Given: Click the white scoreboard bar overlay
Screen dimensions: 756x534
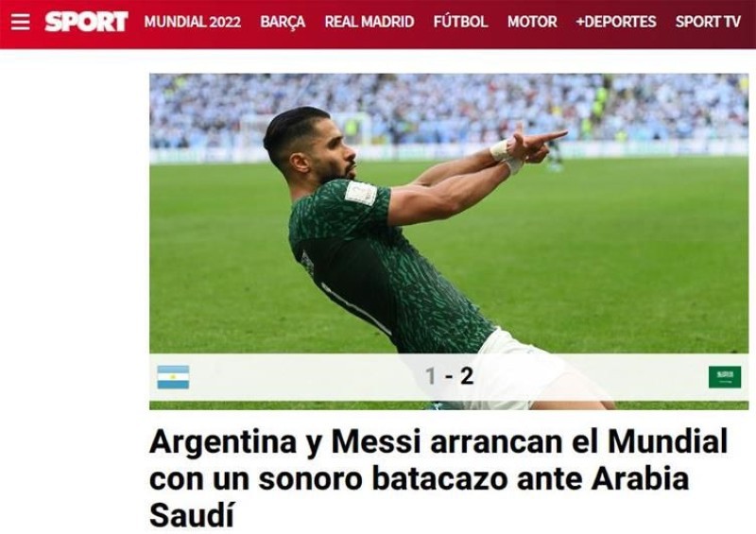Looking at the screenshot, I should (449, 377).
